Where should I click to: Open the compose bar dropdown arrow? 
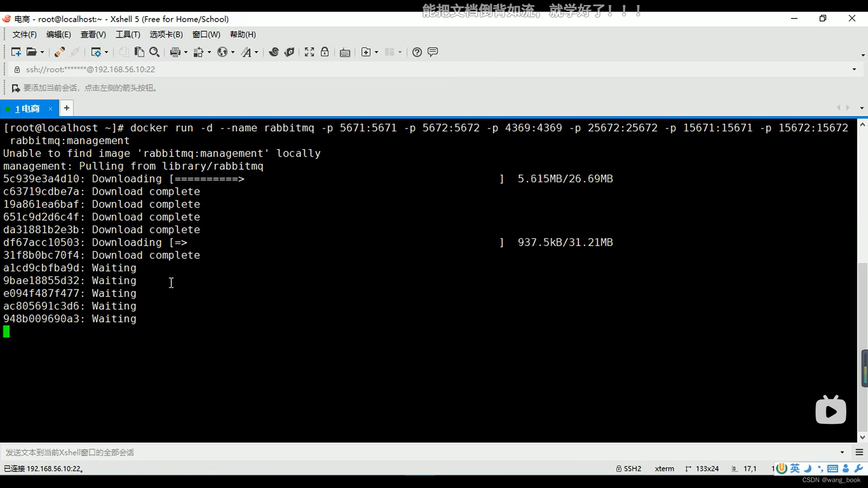(842, 452)
